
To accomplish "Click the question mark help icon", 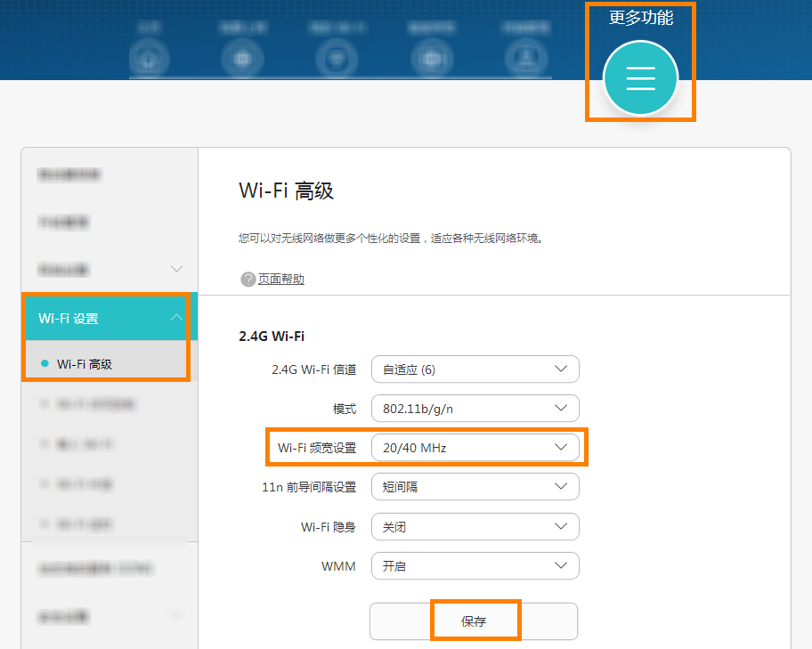I will 248,280.
